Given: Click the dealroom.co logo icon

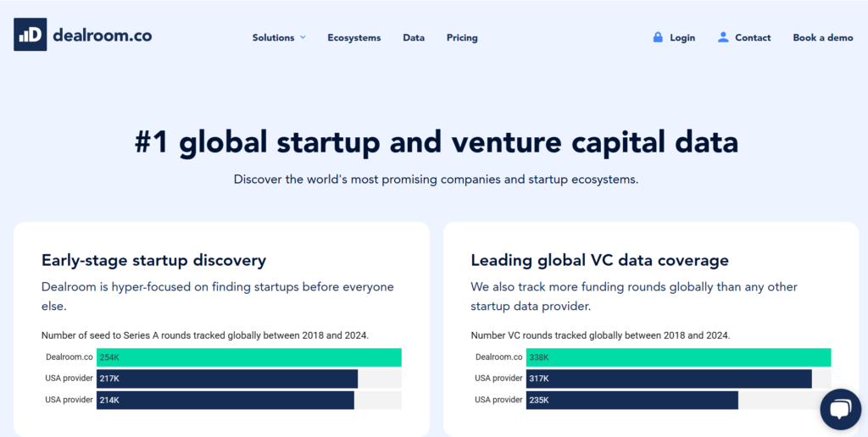Looking at the screenshot, I should [30, 35].
